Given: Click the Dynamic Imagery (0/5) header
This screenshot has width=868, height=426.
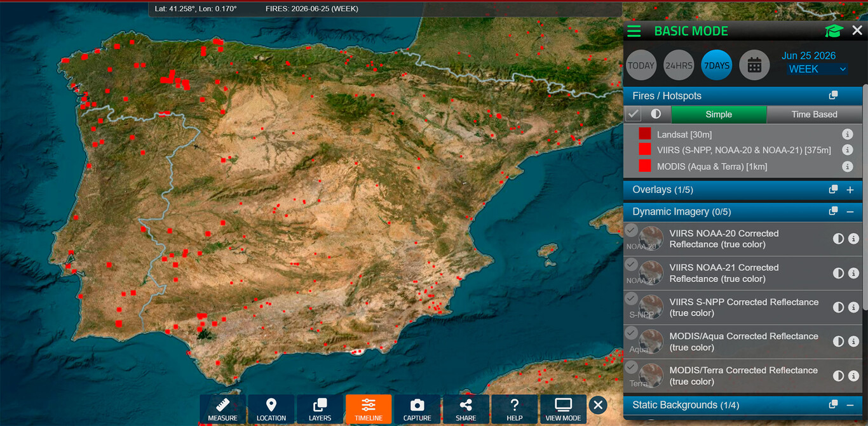Looking at the screenshot, I should pos(743,211).
